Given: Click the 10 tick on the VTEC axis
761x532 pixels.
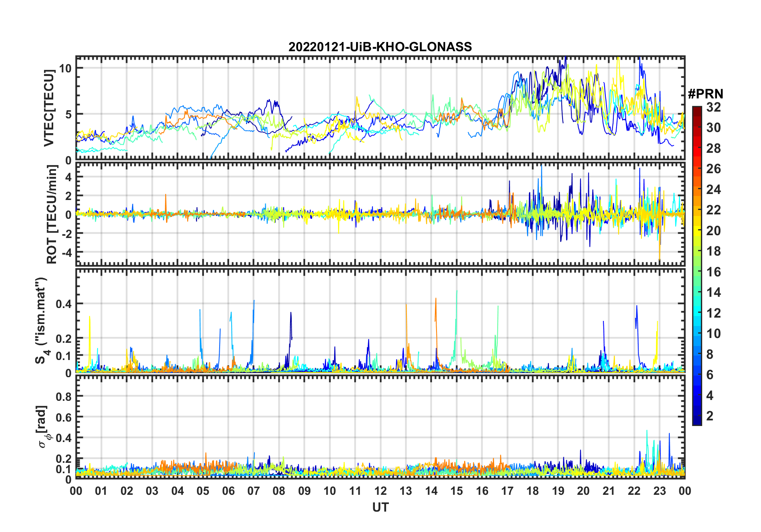Looking at the screenshot, I should click(65, 68).
